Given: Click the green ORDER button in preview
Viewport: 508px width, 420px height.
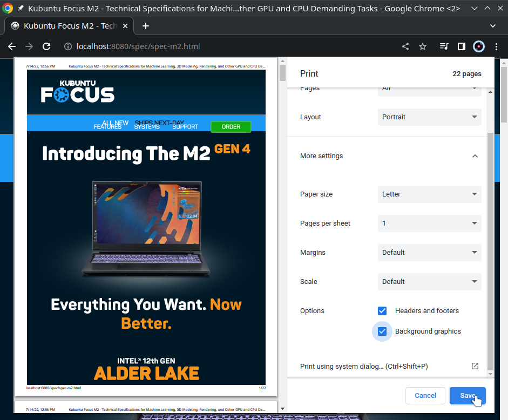Looking at the screenshot, I should (x=231, y=127).
